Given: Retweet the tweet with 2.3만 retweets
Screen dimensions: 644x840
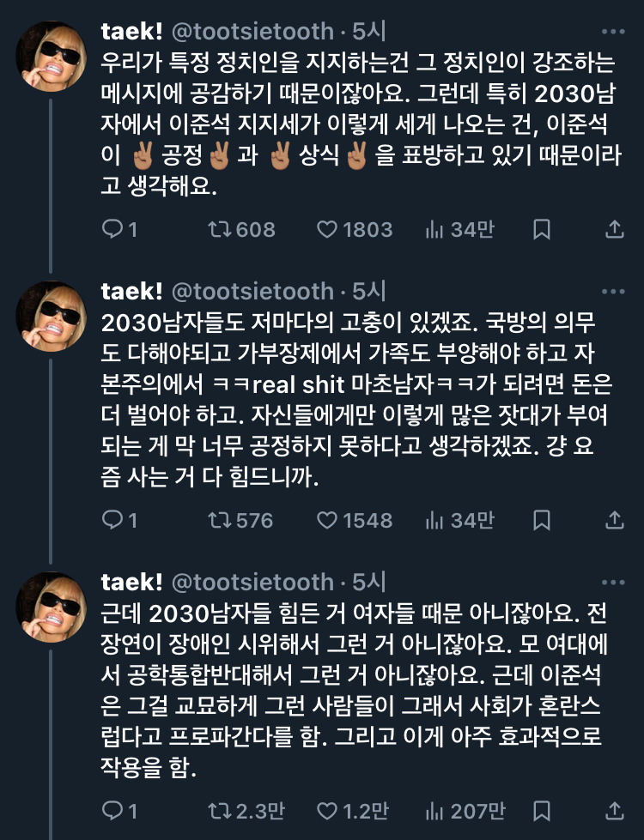Looking at the screenshot, I should (221, 810).
